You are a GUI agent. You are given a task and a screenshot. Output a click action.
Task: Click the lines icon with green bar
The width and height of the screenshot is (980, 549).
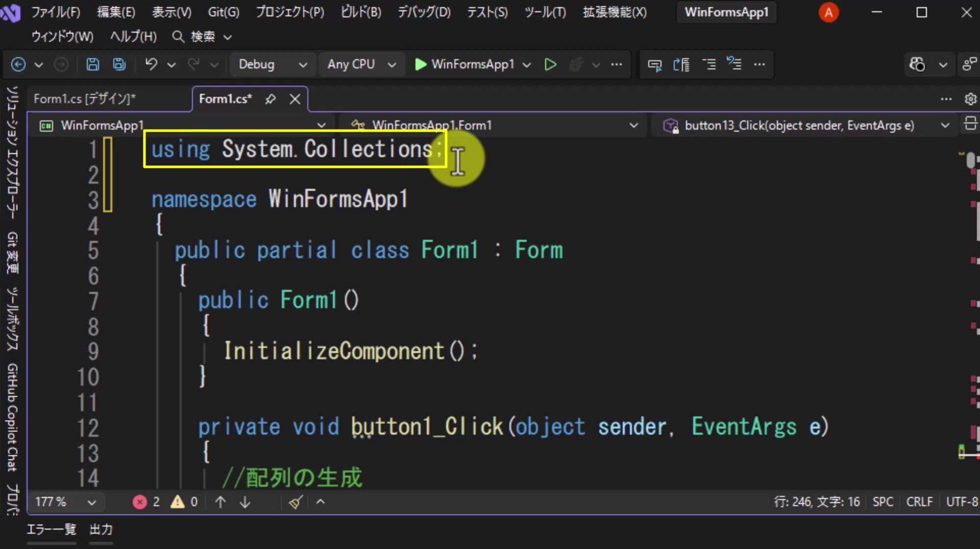pos(709,64)
